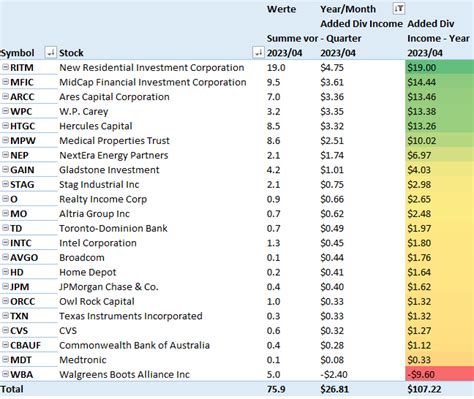Open the Stock column filter dropdown

click(x=258, y=53)
